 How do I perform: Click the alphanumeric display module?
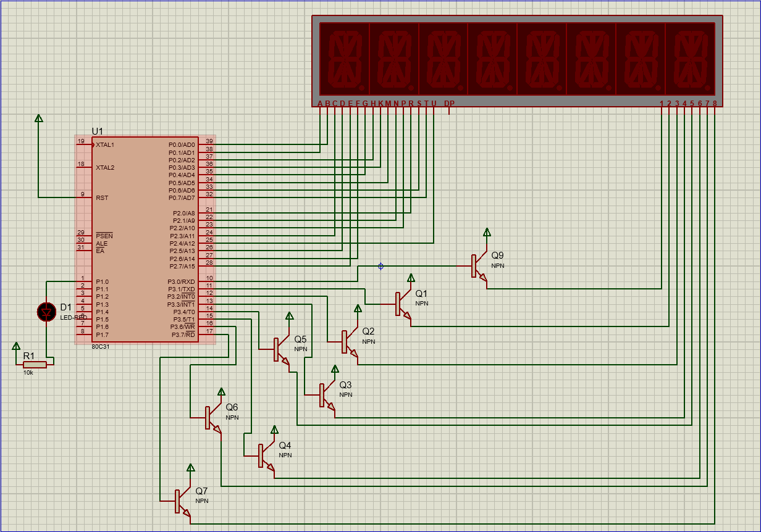tap(516, 59)
